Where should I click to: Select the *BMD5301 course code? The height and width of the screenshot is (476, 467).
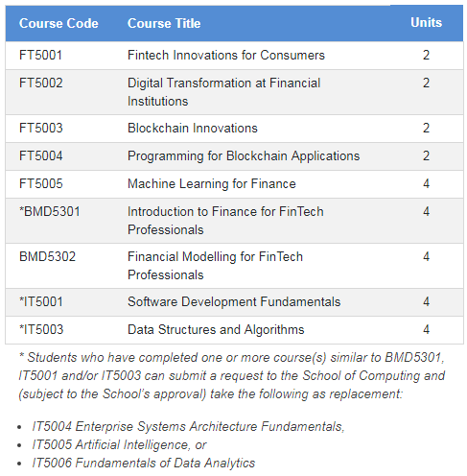tap(50, 211)
